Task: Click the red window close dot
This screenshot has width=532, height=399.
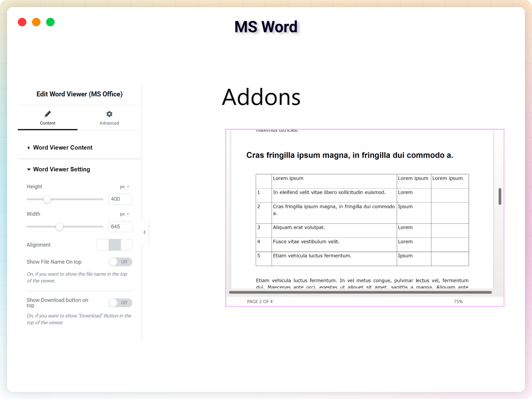Action: pyautogui.click(x=22, y=22)
